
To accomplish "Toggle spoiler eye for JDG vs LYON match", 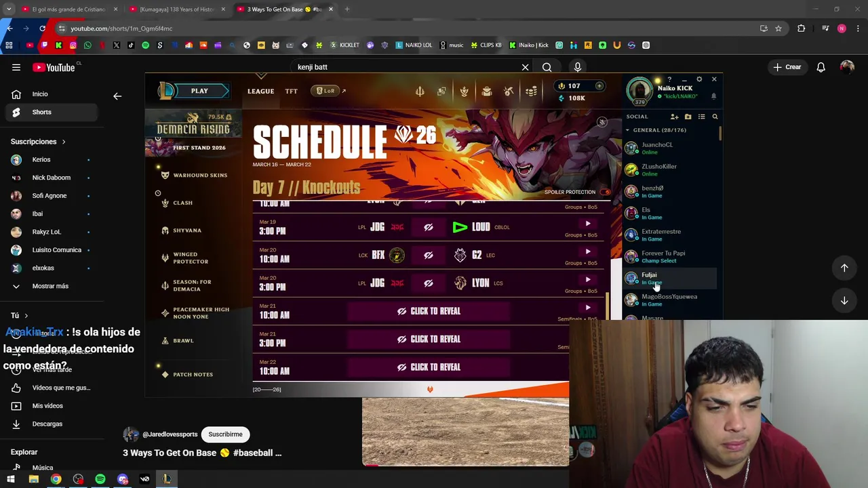I will click(428, 283).
